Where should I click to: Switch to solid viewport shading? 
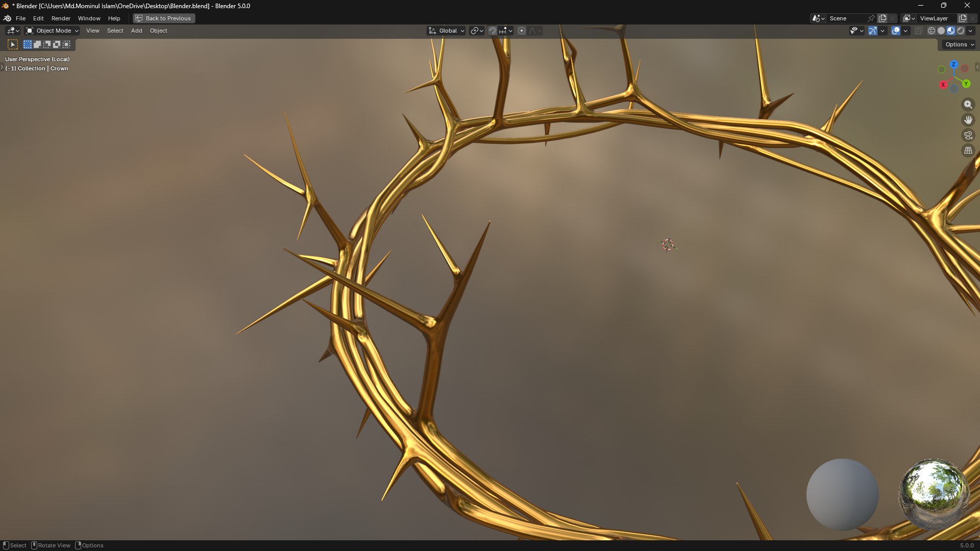pos(941,31)
